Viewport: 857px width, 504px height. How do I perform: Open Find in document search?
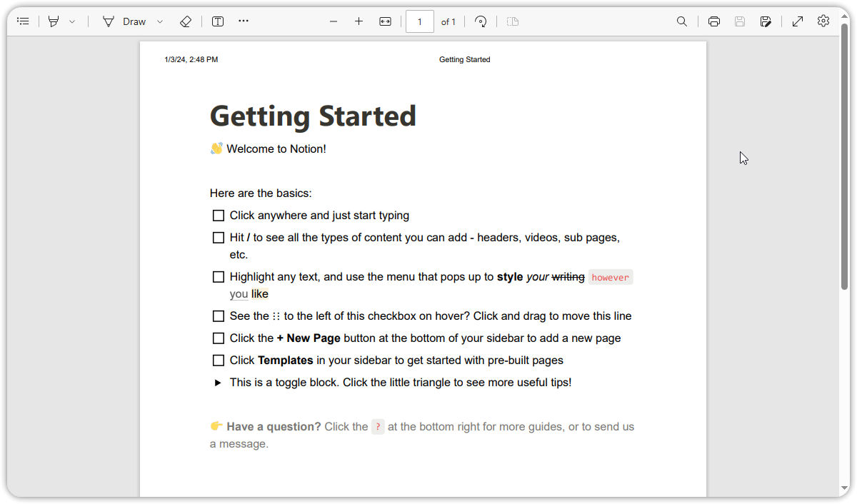pos(682,21)
